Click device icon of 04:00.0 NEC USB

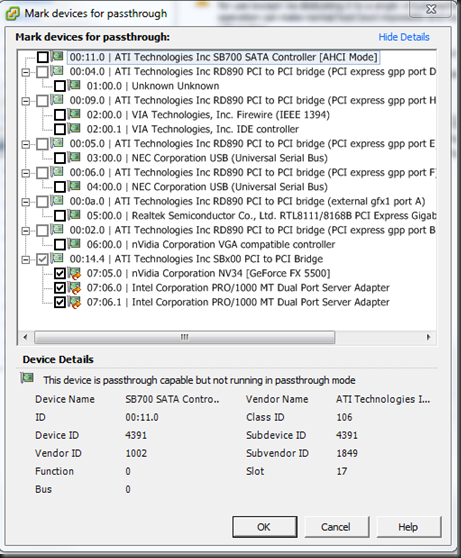pyautogui.click(x=74, y=186)
